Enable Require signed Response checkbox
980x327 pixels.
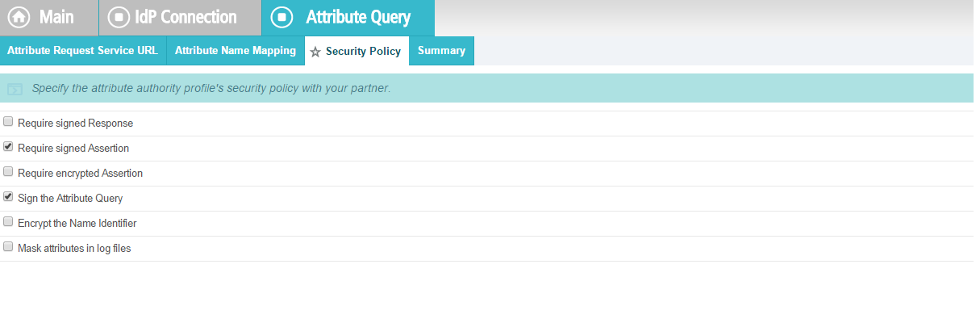(x=8, y=122)
